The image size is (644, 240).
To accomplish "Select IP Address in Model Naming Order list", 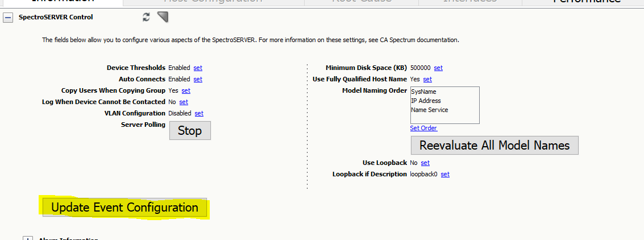I will point(426,101).
